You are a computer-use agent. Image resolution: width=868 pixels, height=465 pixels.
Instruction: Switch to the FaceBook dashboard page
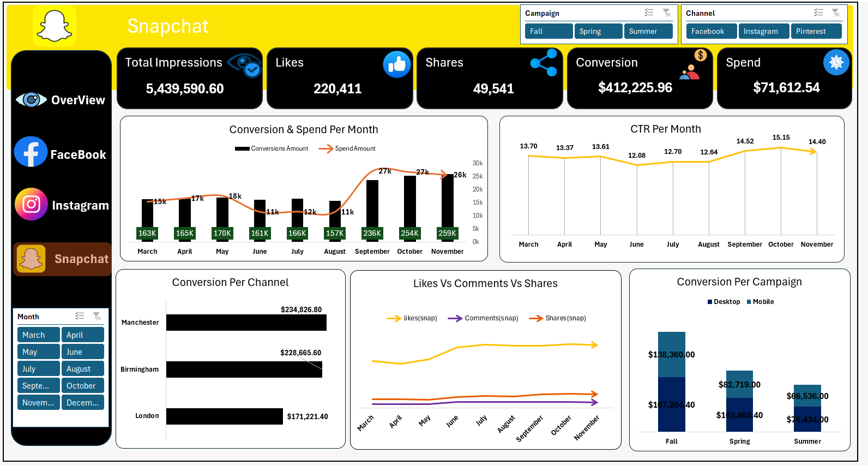point(61,154)
